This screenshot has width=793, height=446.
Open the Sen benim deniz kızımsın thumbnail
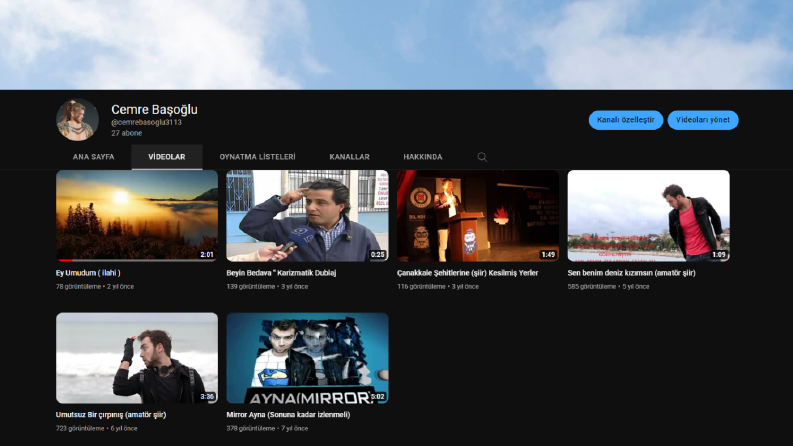648,216
